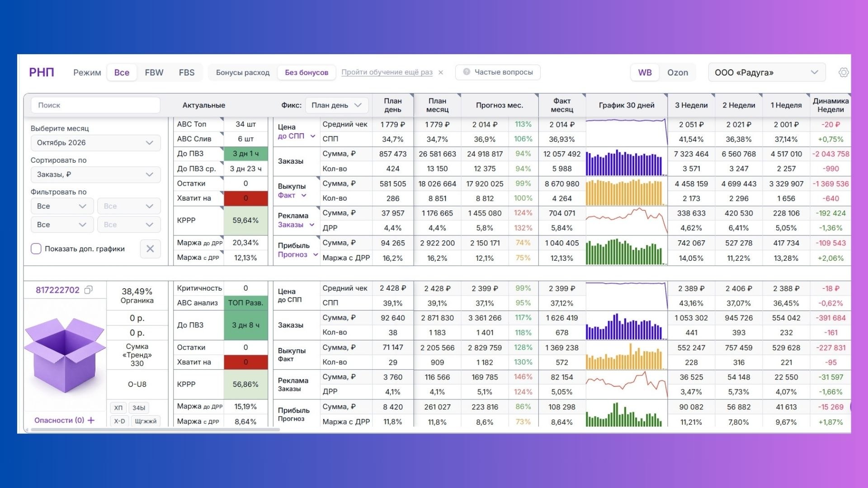Switch mode to Все
868x488 pixels.
[122, 72]
